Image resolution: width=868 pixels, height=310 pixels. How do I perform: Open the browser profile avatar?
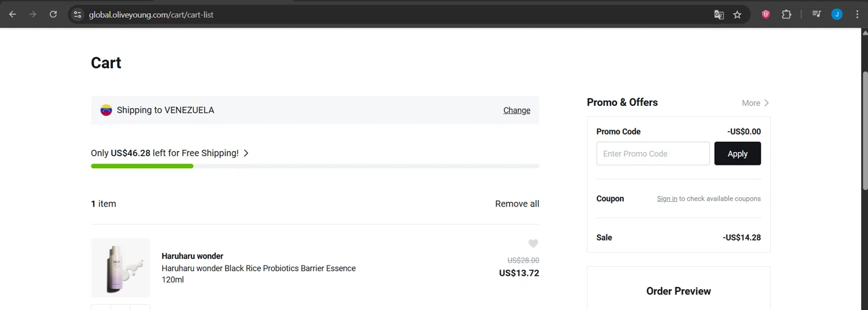pyautogui.click(x=837, y=14)
